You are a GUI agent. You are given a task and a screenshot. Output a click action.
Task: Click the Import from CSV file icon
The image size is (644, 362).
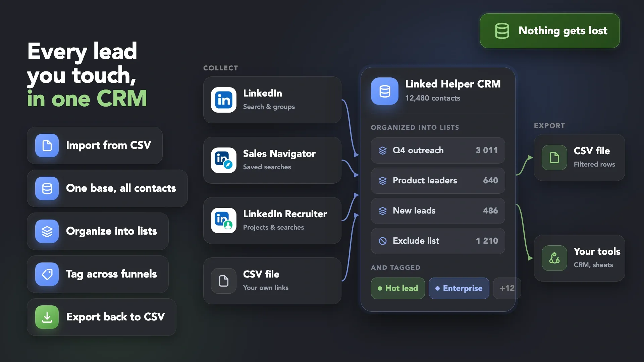(47, 145)
